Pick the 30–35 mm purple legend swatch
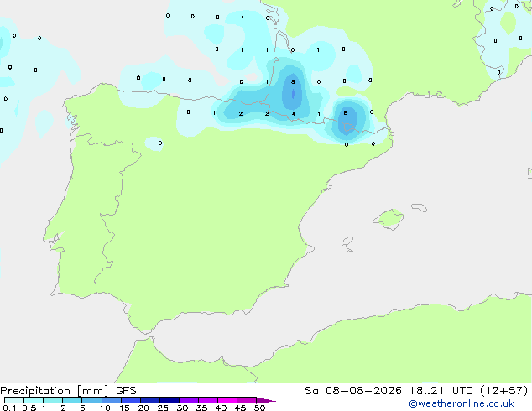Viewport: 532px width, 411px height. (189, 400)
